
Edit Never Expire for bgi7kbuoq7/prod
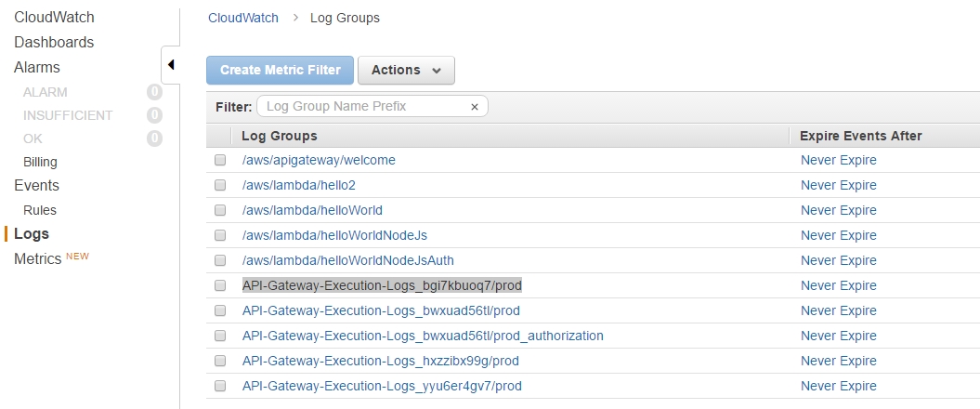[x=838, y=285]
